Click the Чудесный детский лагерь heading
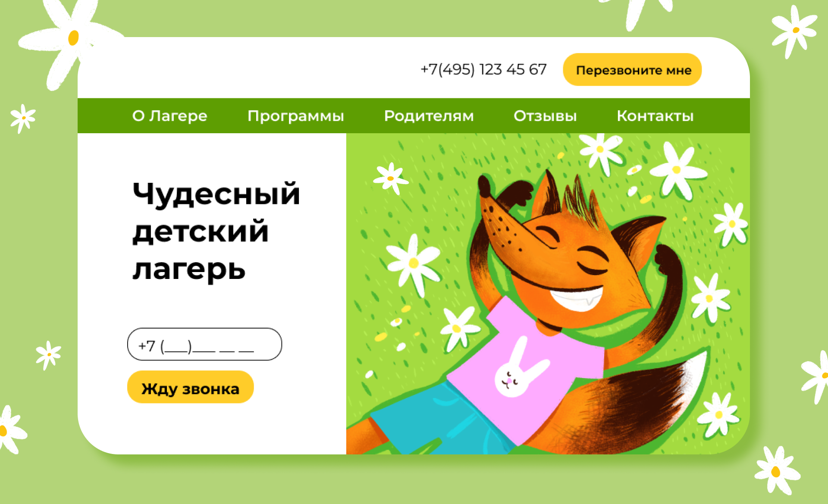Viewport: 828px width, 504px height. click(x=216, y=232)
